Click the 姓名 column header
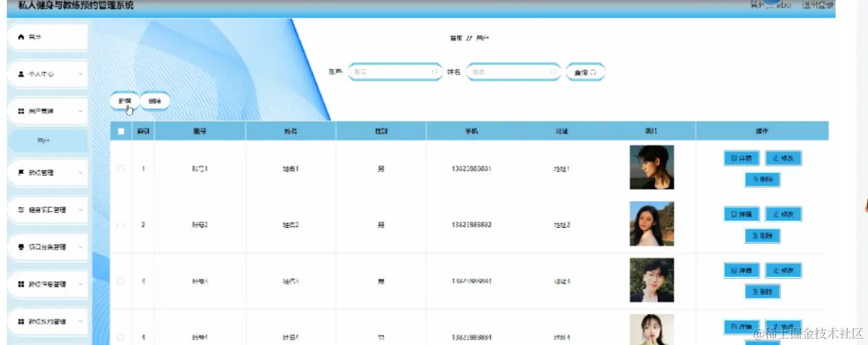Viewport: 868px width, 345px height. 290,131
